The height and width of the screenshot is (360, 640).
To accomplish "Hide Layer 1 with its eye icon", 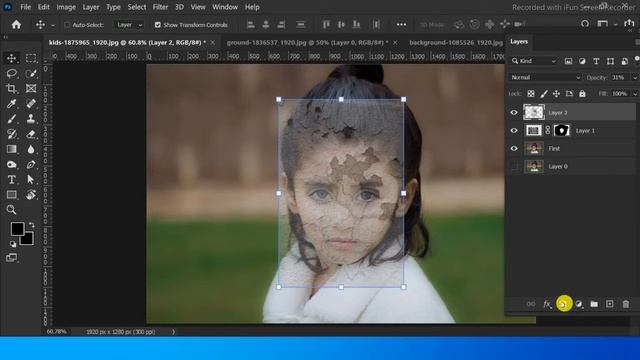I will click(514, 131).
